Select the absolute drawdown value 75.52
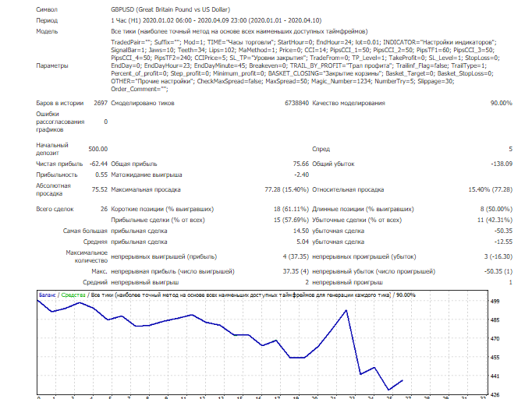 [x=100, y=189]
